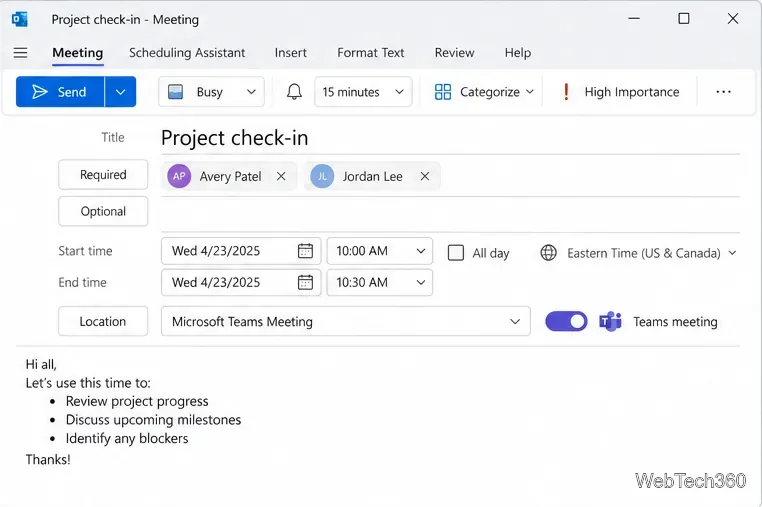
Task: Expand the Categorize dropdown chevron
Action: tap(530, 92)
